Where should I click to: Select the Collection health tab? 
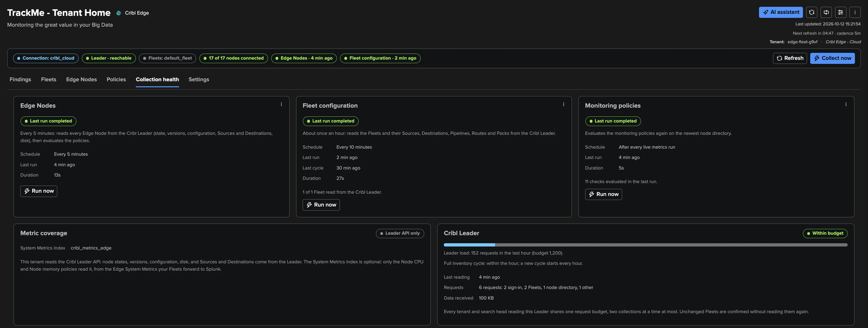[157, 79]
